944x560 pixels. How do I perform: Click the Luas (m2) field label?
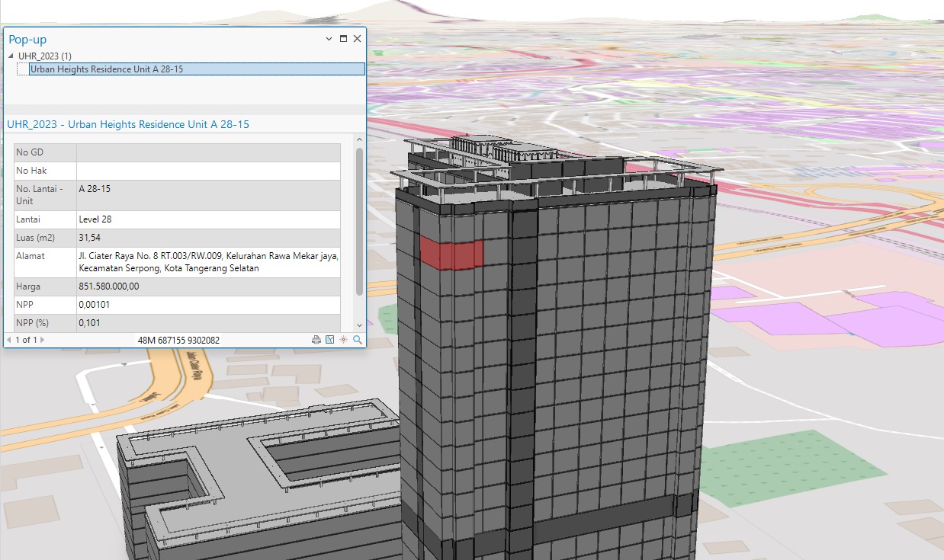[x=35, y=238]
